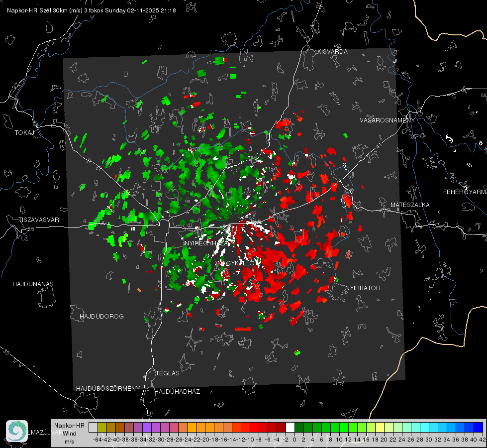Select the deep blue 40 to 42 swatch
Screen dimensions: 487x448
[478, 427]
